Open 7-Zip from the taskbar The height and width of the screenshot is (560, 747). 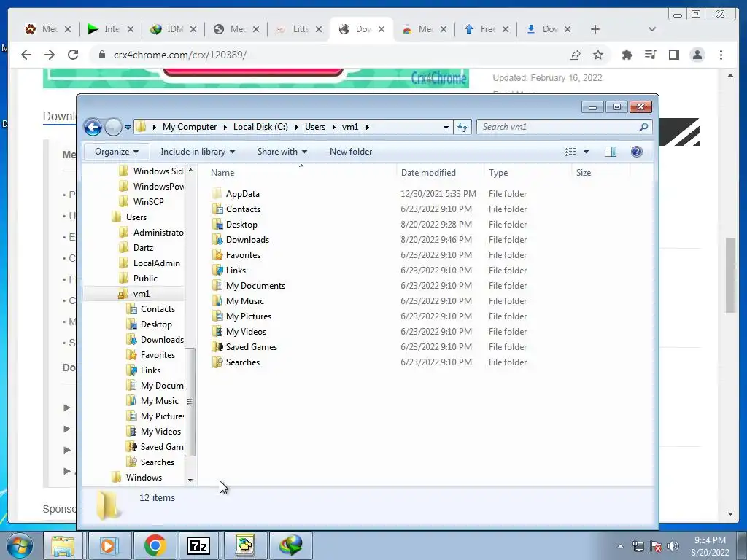(198, 545)
